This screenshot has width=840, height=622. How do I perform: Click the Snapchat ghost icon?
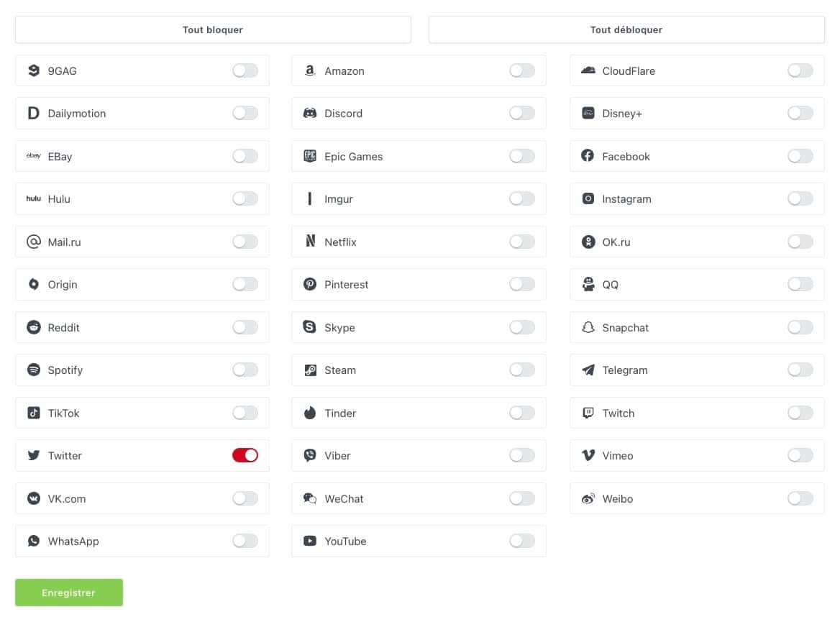(x=588, y=327)
